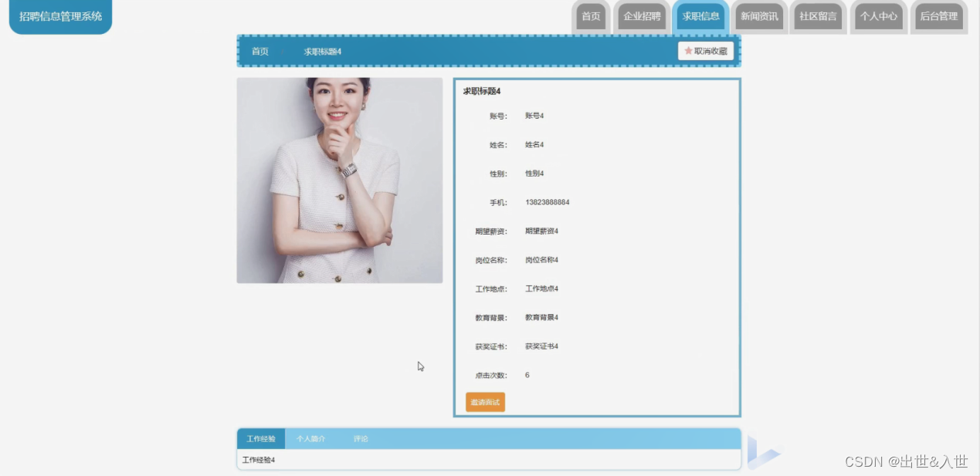Click the 招聘信息管理系统 site logo
Screen dimensions: 980x476
(x=60, y=16)
